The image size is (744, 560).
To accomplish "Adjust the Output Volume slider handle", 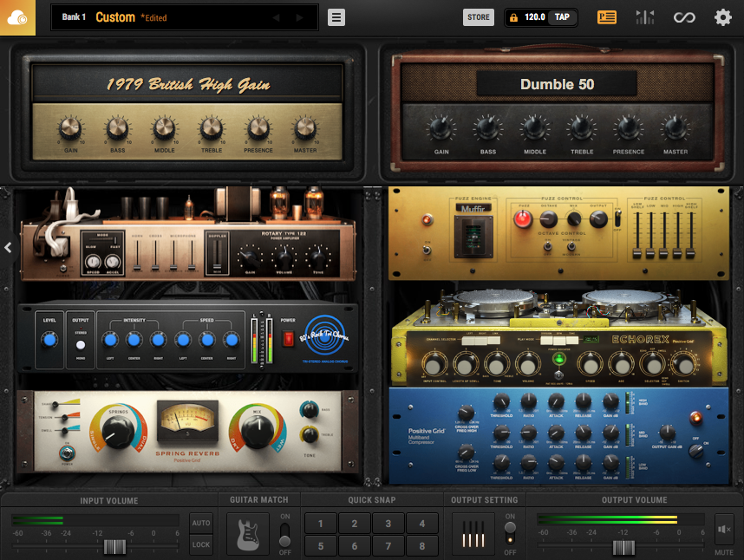I will (623, 548).
